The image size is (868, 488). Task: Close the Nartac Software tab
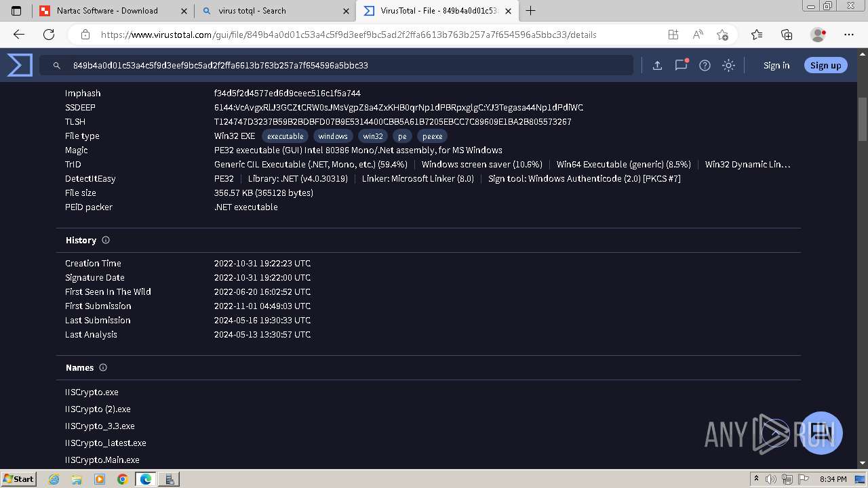coord(184,11)
